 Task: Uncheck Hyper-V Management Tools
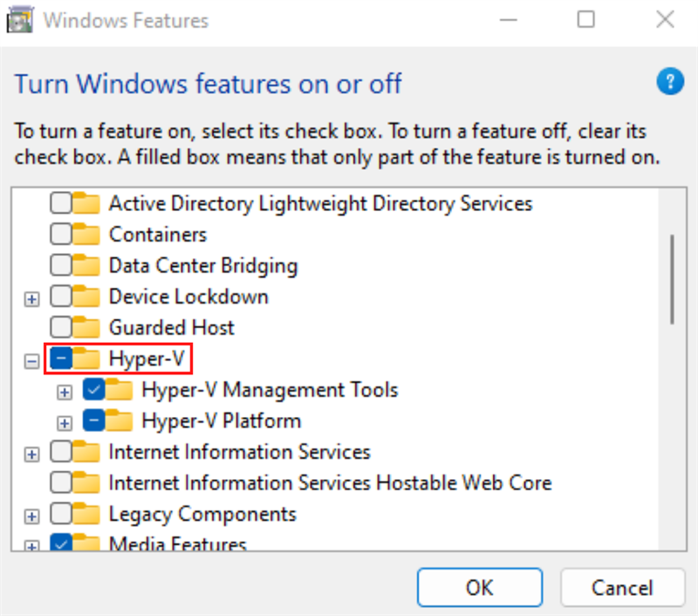93,389
